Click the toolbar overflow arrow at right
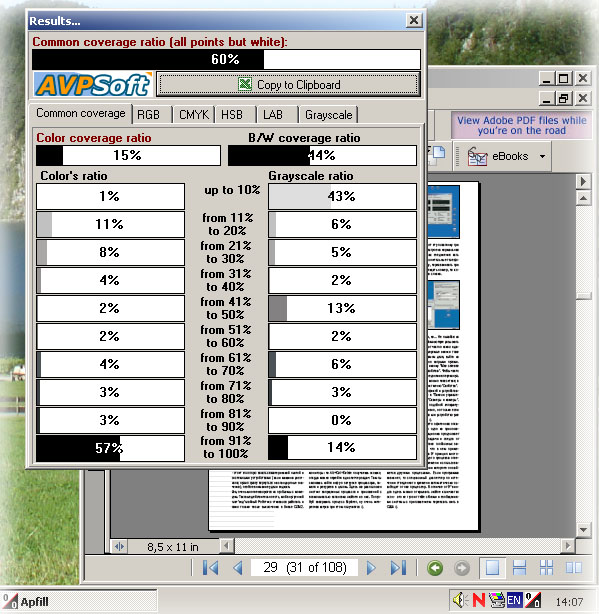The width and height of the screenshot is (599, 614). (x=583, y=181)
